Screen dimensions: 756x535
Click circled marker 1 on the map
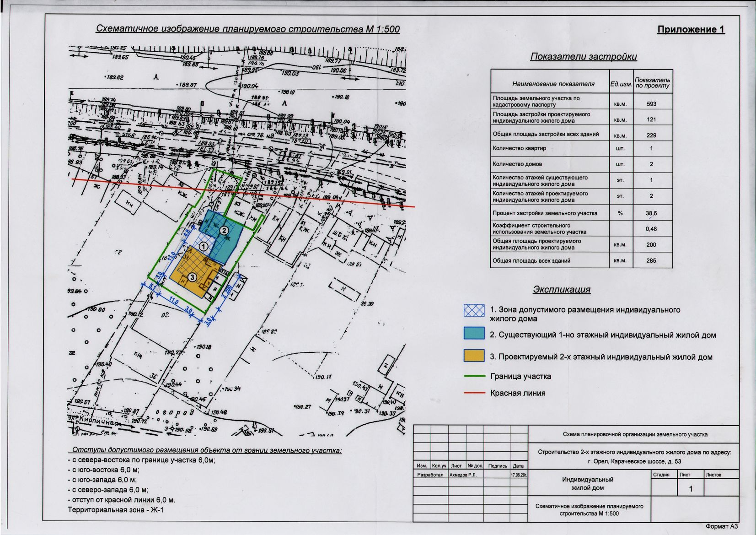pyautogui.click(x=204, y=246)
